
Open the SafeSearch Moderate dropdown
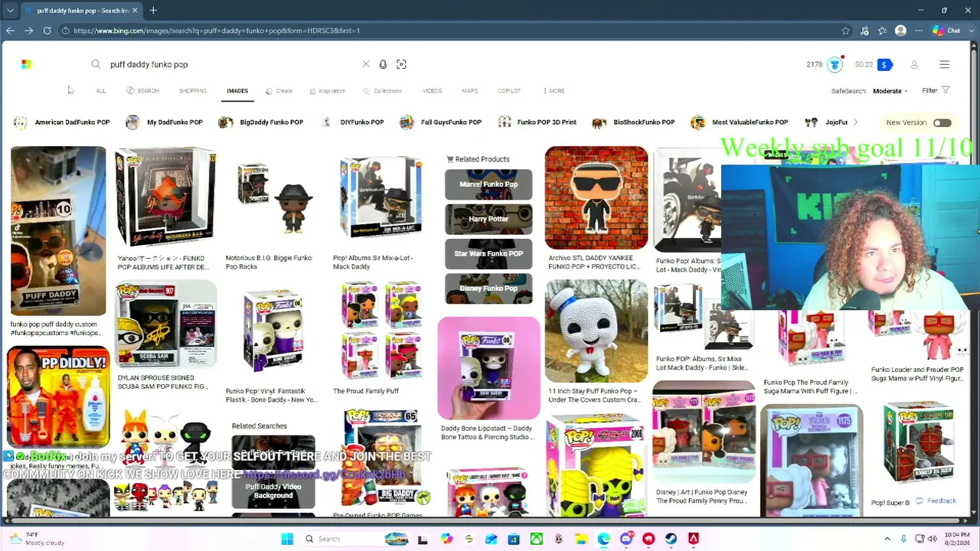(890, 91)
